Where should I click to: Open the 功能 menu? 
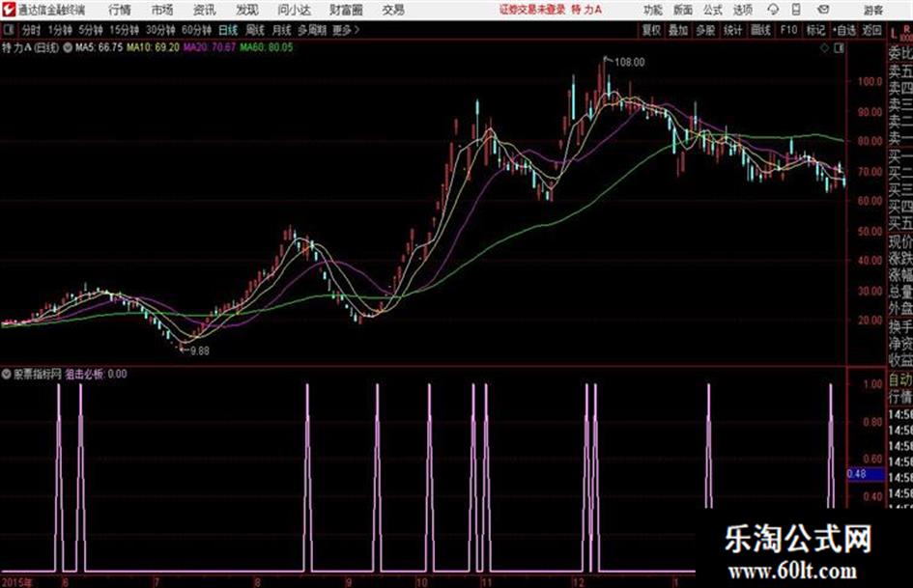pyautogui.click(x=653, y=10)
